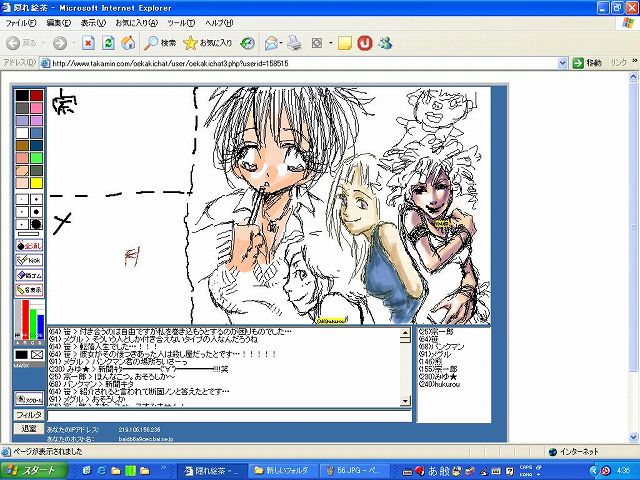Image resolution: width=640 pixels, height=480 pixels.
Task: Select the small dot in second brush row
Action: (x=22, y=212)
